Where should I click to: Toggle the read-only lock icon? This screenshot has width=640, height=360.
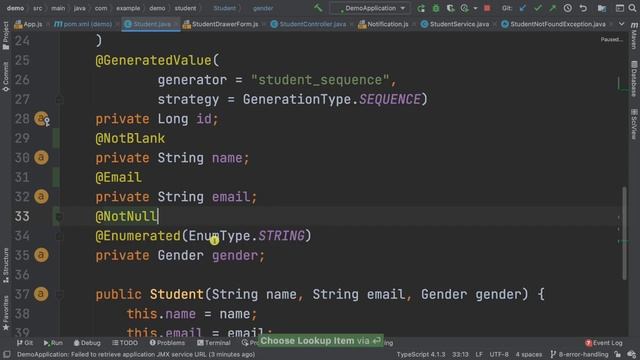tap(618, 354)
